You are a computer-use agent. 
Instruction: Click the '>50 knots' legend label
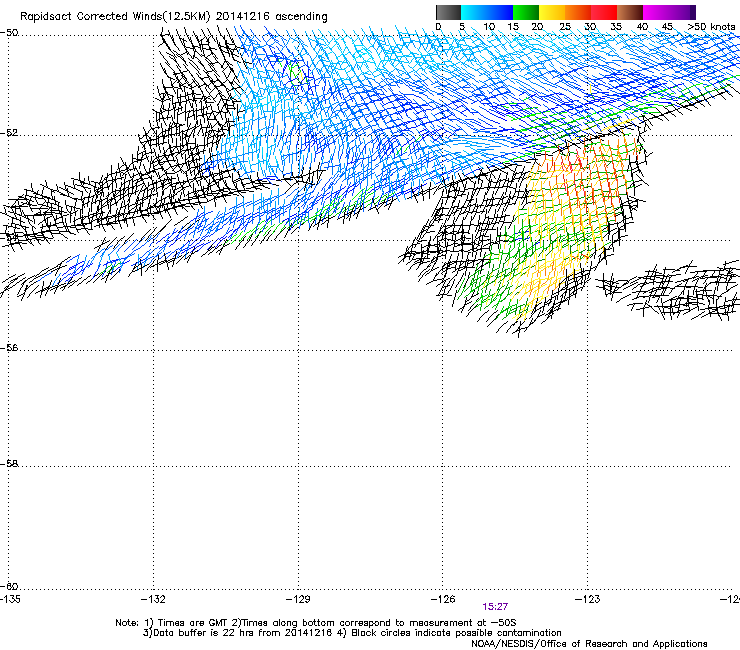[x=711, y=27]
